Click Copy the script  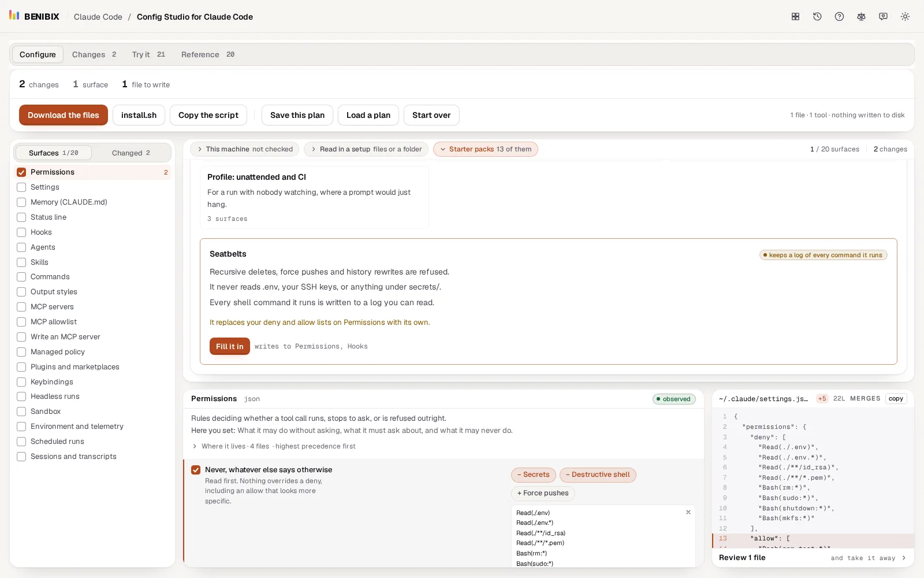(x=208, y=115)
